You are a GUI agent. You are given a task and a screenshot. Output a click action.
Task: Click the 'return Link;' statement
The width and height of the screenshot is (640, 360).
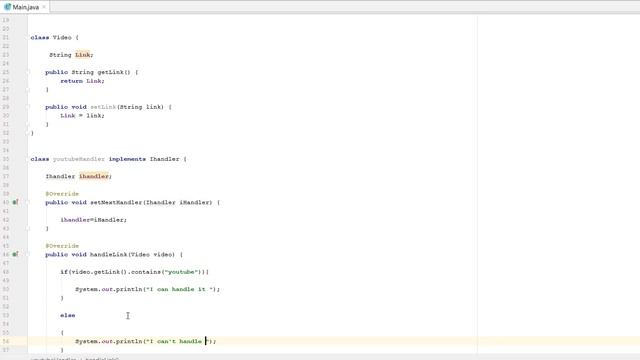click(82, 81)
